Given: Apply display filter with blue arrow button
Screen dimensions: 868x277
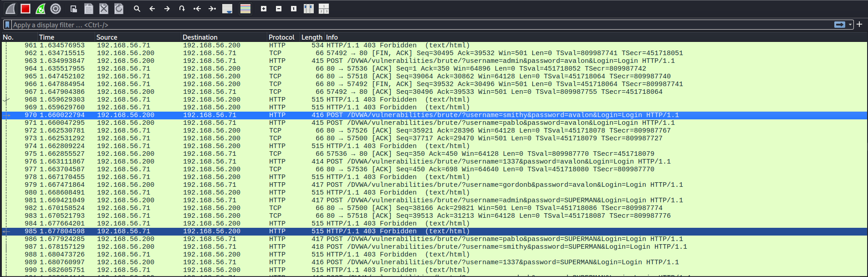Looking at the screenshot, I should (x=839, y=25).
